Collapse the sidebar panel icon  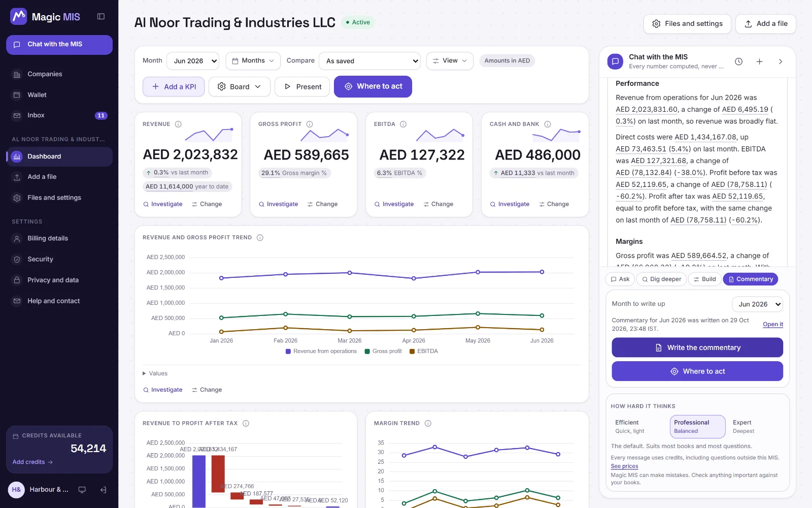click(x=101, y=17)
